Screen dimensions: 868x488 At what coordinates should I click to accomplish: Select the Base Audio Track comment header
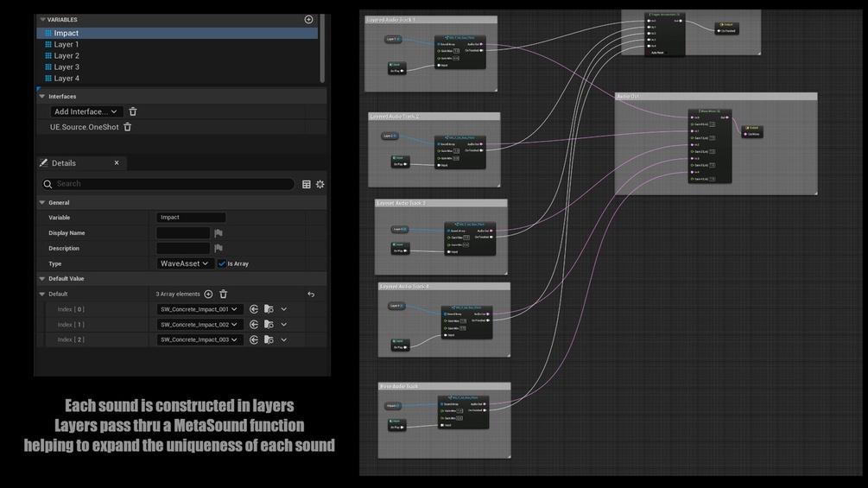pyautogui.click(x=445, y=386)
